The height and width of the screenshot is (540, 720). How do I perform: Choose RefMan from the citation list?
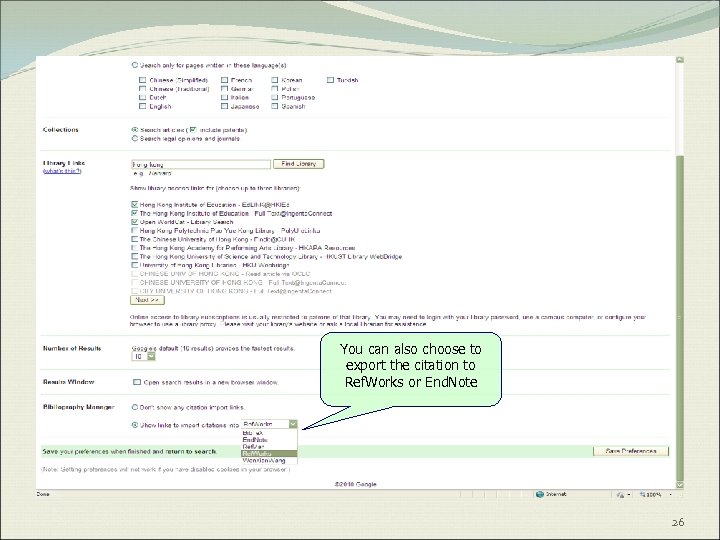(x=269, y=446)
